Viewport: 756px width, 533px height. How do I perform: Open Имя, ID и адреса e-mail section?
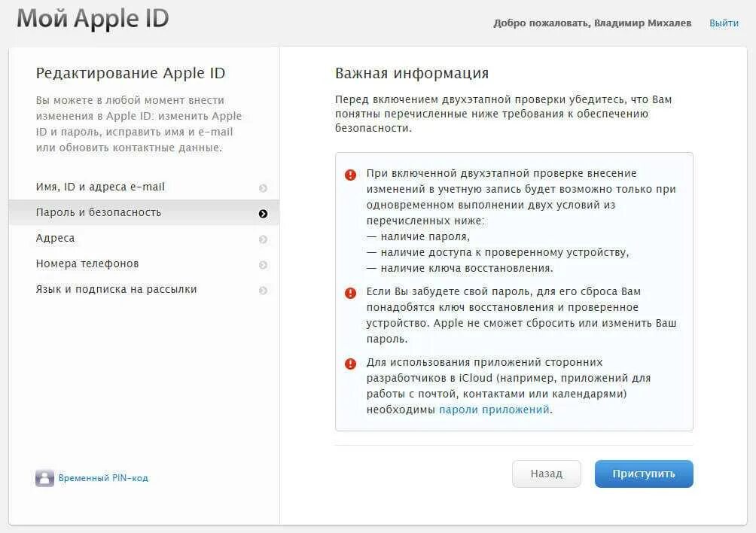pyautogui.click(x=100, y=187)
